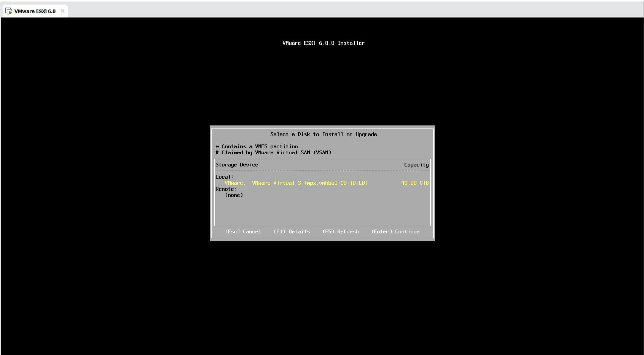This screenshot has width=644, height=355.
Task: Click the 'Claimed by VMware Virtual SAN' legend
Action: (x=273, y=152)
